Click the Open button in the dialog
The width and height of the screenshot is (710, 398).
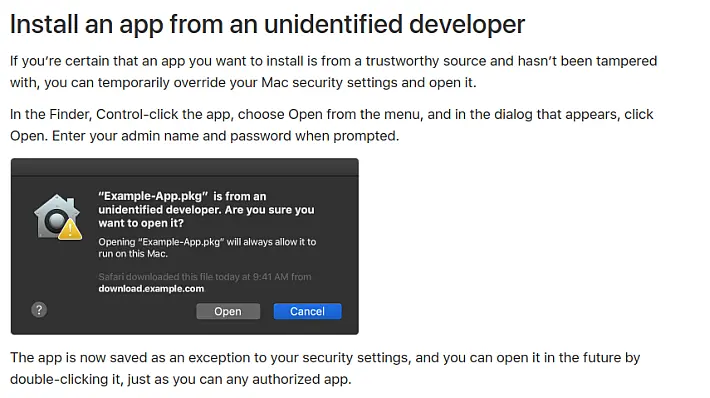coord(228,311)
